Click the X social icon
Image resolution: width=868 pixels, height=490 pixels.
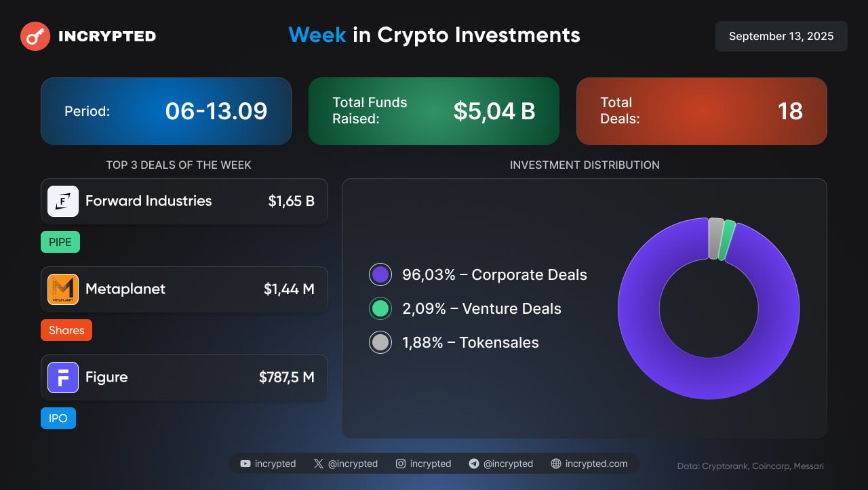point(319,464)
